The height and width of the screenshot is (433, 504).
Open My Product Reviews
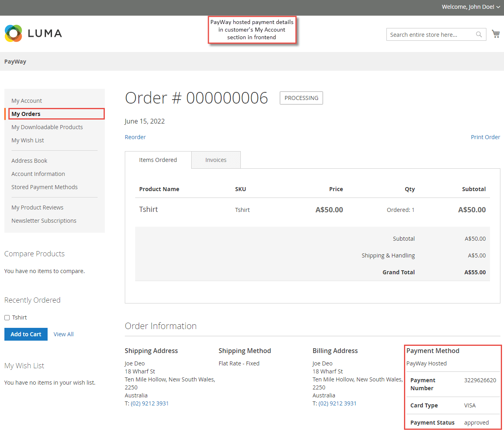(x=37, y=208)
